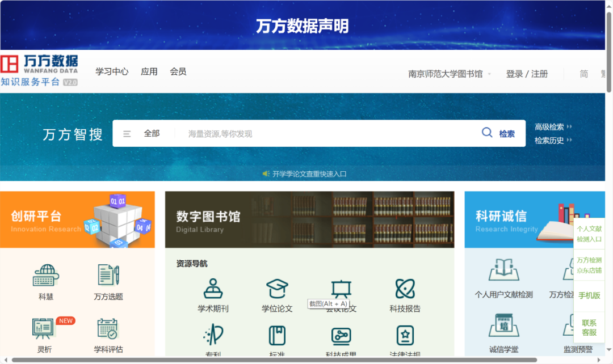This screenshot has height=364, width=613.
Task: Click 登录 / 注册 link
Action: click(x=527, y=74)
